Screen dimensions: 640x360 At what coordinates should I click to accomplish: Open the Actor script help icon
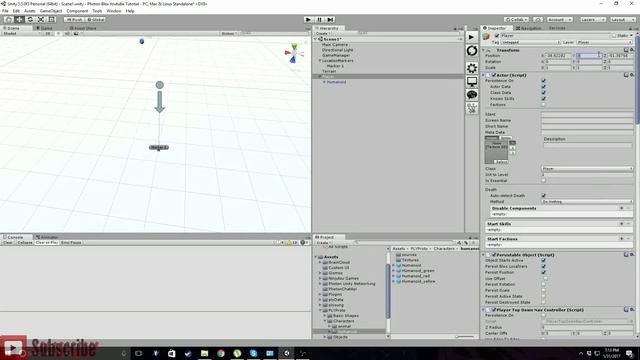click(626, 75)
